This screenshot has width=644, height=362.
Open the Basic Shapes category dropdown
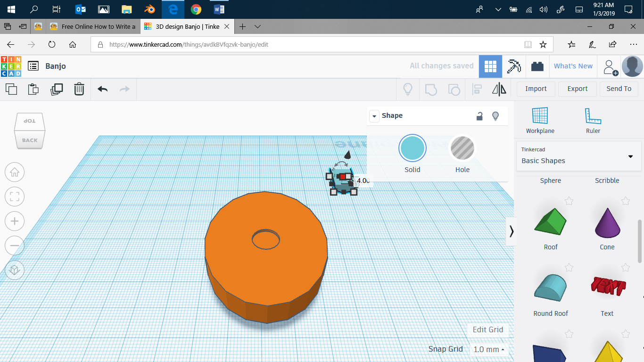click(578, 156)
